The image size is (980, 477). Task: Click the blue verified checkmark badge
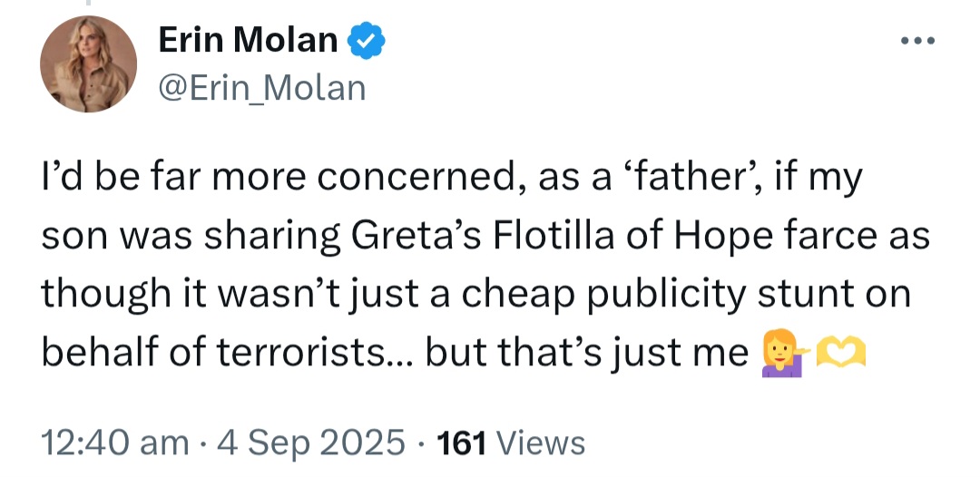367,41
